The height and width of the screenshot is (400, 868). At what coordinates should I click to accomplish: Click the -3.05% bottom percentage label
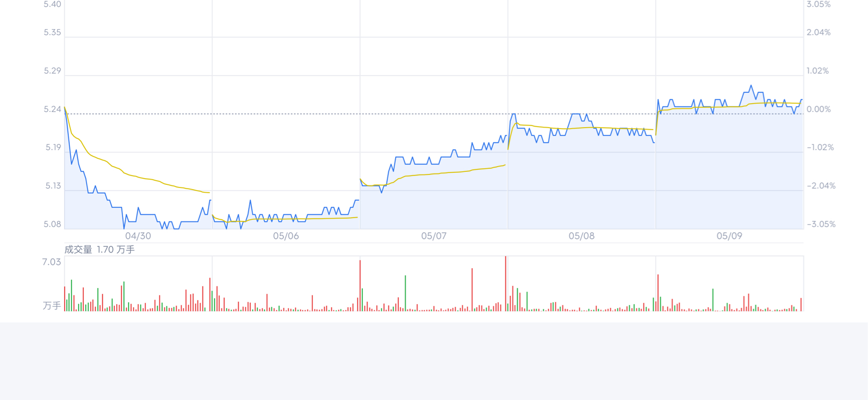click(821, 224)
